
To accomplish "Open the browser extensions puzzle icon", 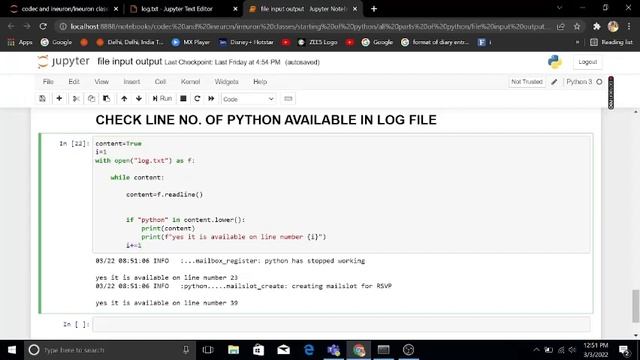I will point(597,27).
